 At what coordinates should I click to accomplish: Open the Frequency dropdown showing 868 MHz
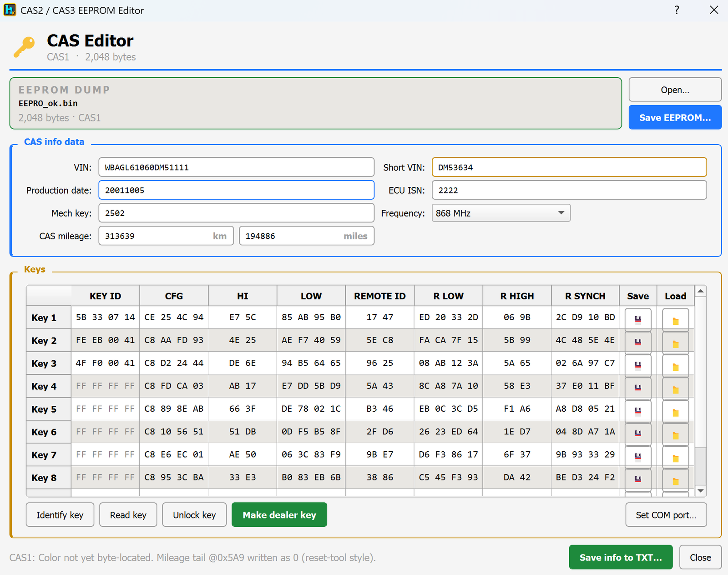pos(500,213)
